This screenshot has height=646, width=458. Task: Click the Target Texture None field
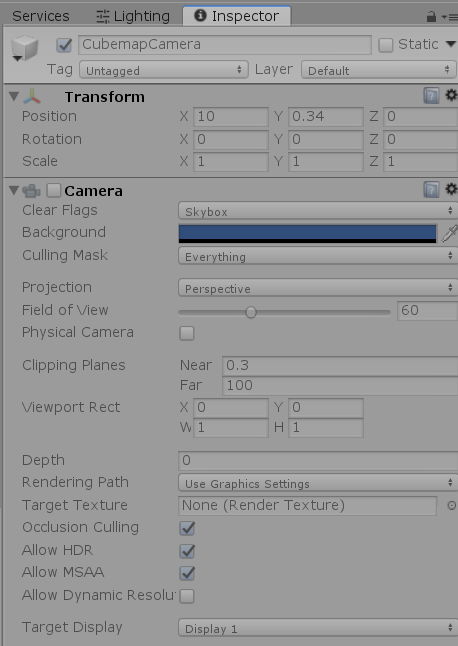click(x=307, y=506)
